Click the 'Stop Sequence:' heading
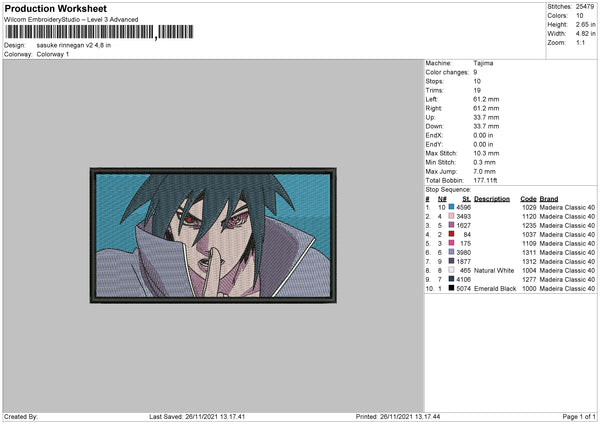Screen dimensions: 600x424 [448, 190]
